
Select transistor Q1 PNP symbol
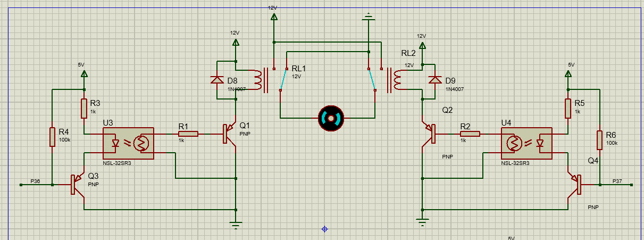(229, 135)
